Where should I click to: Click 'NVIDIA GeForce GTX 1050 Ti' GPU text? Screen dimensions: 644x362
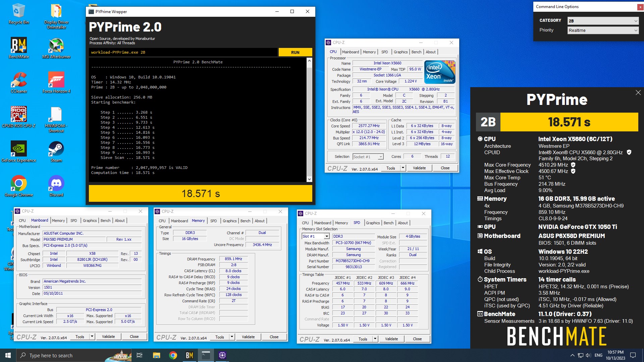tap(578, 227)
